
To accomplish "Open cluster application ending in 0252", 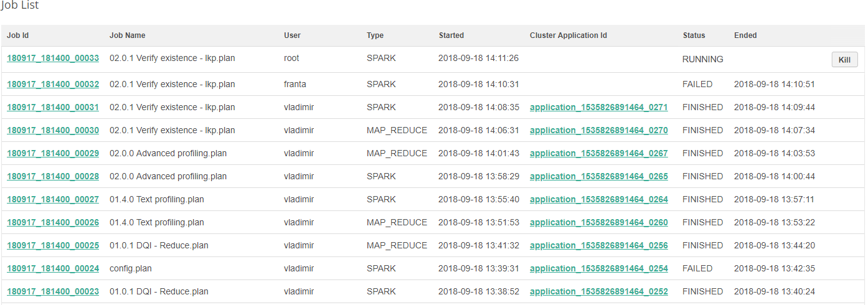I will coord(598,291).
